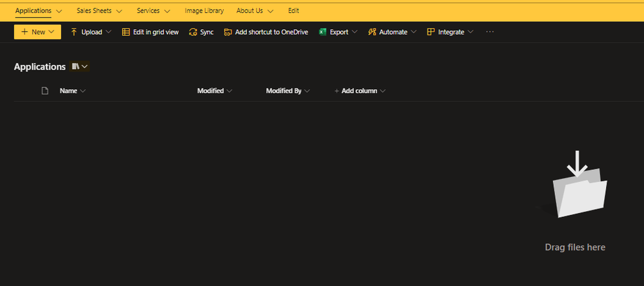Open the Sales Sheets navigation item
Viewport: 644px width, 286px height.
click(x=94, y=11)
